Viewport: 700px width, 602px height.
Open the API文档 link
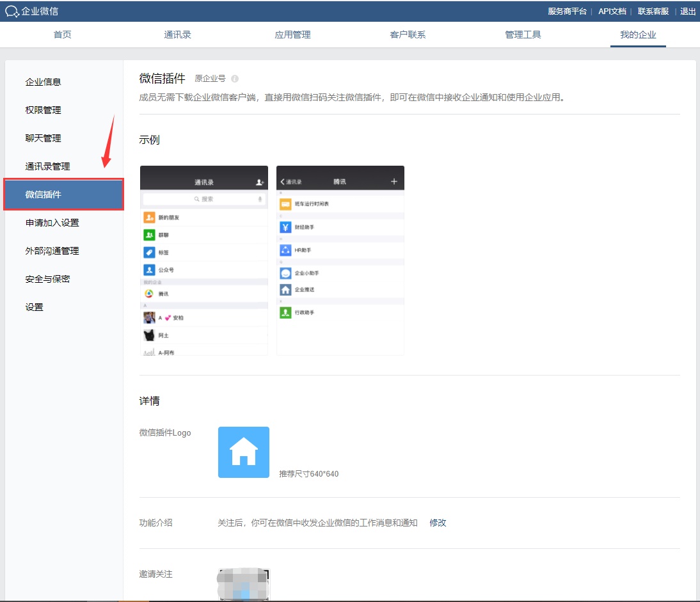[612, 11]
